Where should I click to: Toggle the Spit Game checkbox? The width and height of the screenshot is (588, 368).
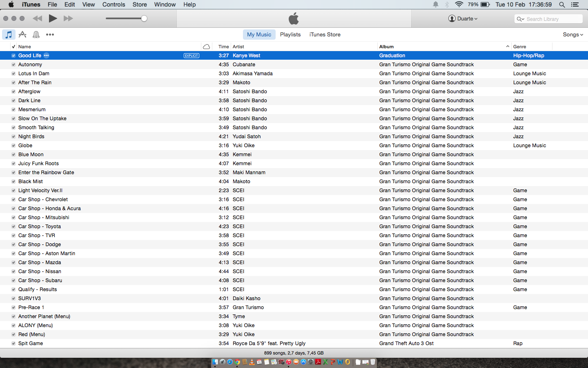[13, 343]
